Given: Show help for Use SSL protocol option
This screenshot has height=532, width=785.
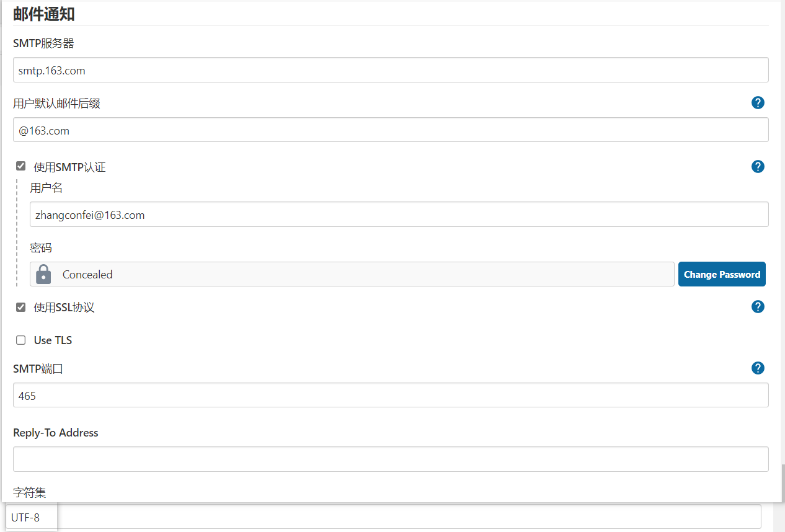Looking at the screenshot, I should coord(758,306).
